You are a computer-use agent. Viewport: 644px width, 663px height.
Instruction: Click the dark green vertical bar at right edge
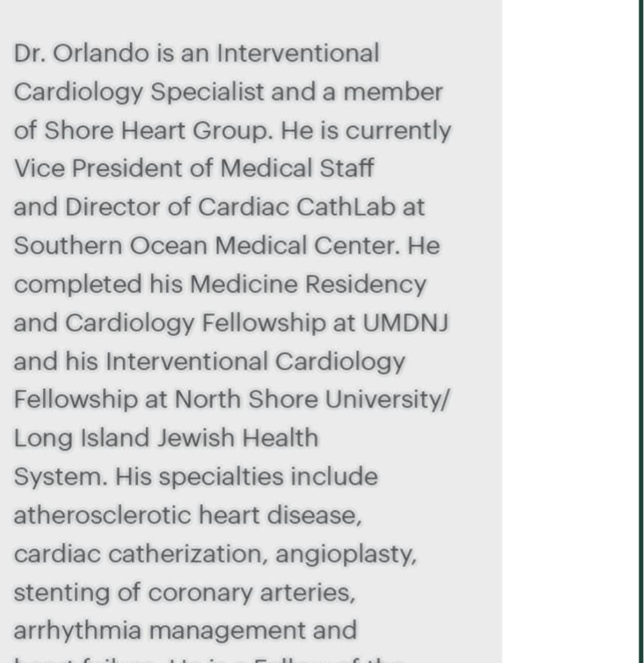pyautogui.click(x=641, y=321)
